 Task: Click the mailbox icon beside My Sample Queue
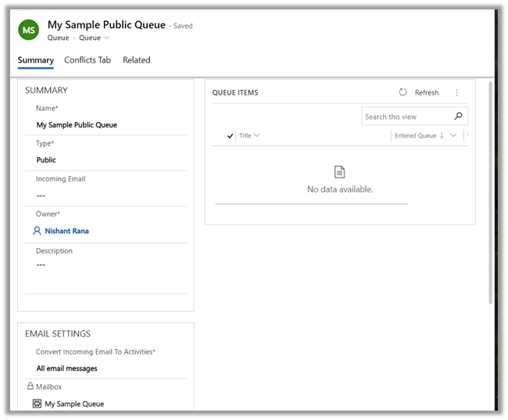tap(37, 404)
